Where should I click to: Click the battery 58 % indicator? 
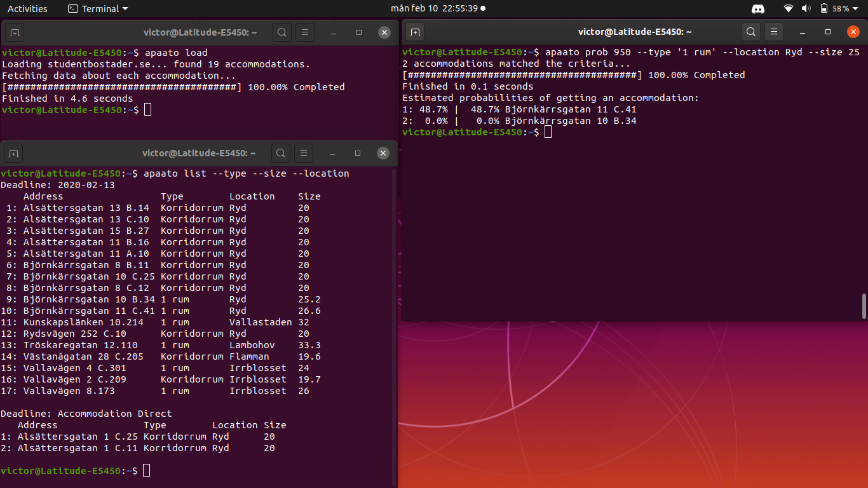834,9
